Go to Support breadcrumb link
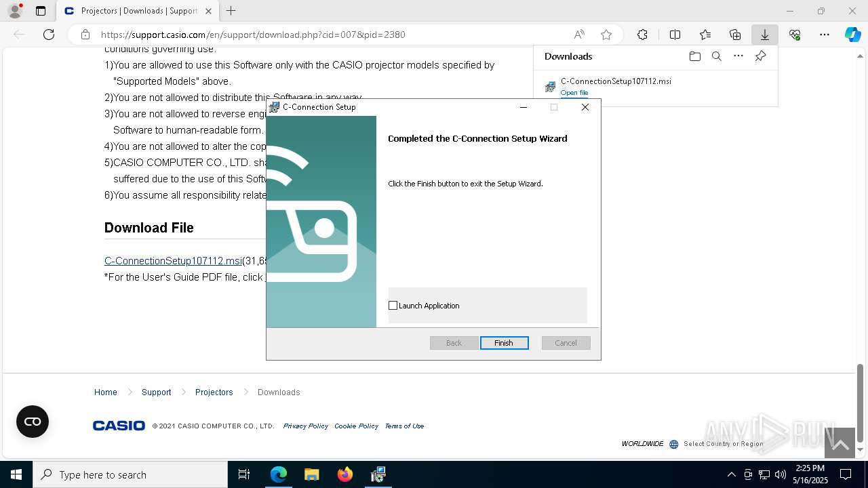This screenshot has width=868, height=488. click(156, 392)
